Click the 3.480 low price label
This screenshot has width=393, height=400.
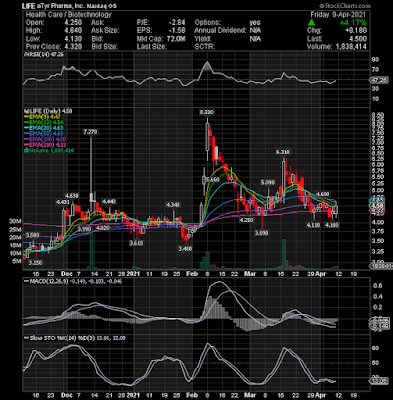(185, 249)
